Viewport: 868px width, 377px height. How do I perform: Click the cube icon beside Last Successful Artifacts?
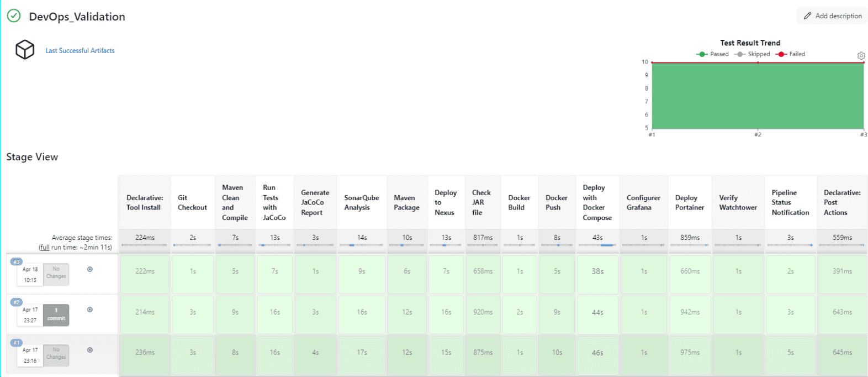25,50
